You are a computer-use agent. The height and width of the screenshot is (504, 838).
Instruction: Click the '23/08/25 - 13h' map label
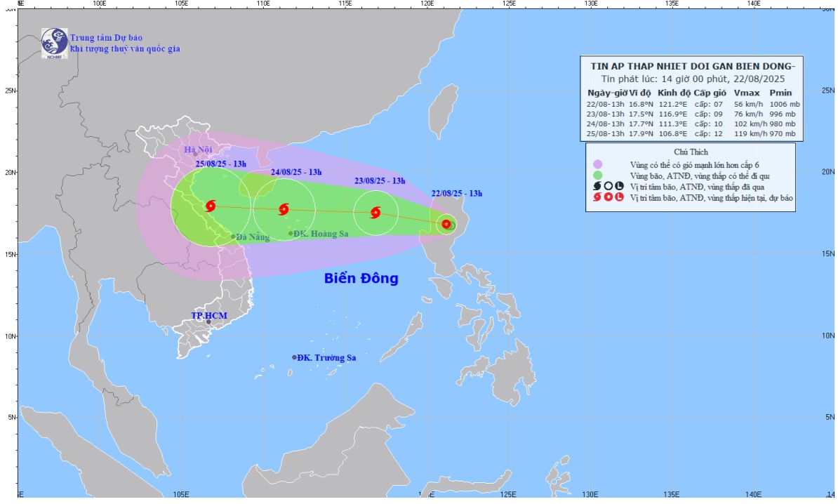(380, 180)
